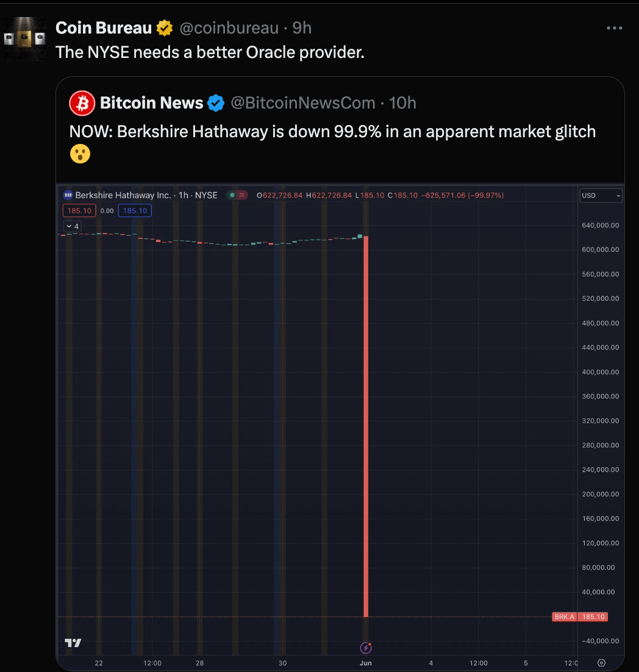
Task: Click the Bitcoin News red logo avatar
Action: 82,103
